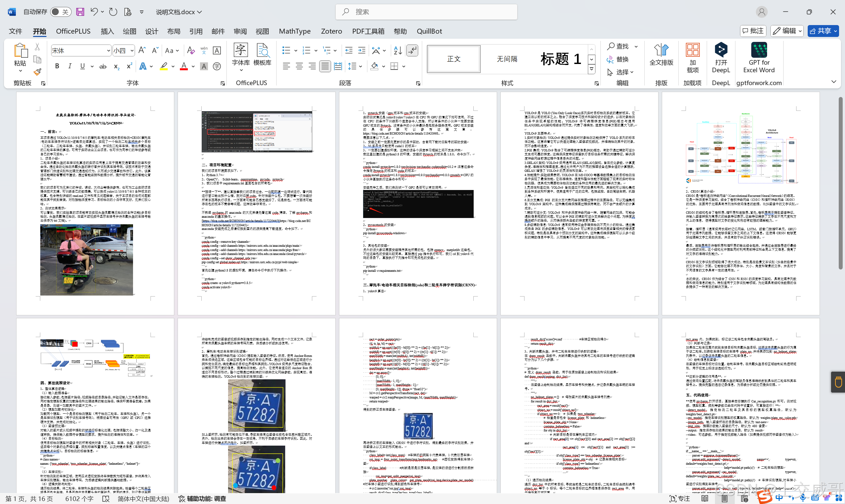This screenshot has width=845, height=504.
Task: Apply strikethrough formatting icon
Action: coord(103,67)
